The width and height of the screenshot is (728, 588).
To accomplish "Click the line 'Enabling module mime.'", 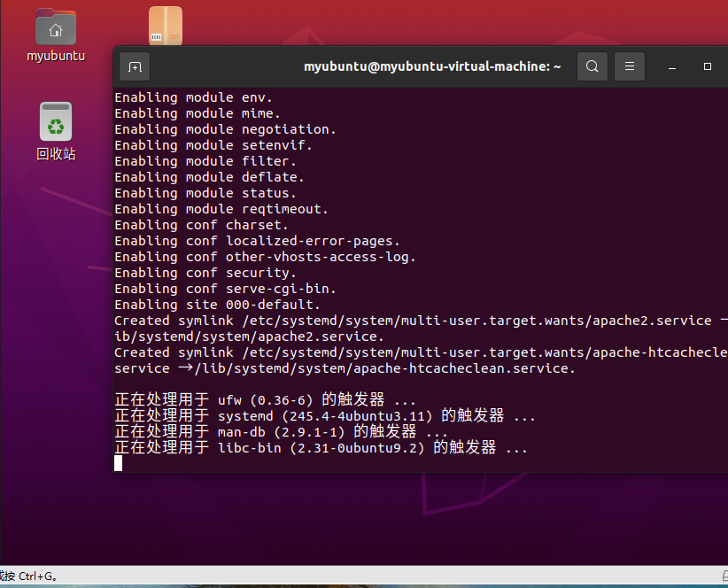I will pyautogui.click(x=197, y=113).
